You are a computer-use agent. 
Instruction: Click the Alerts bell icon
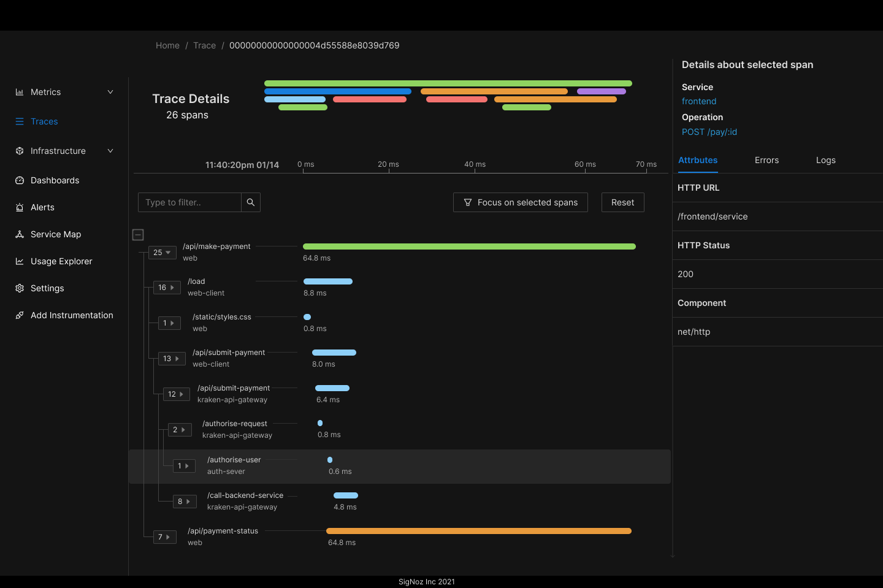point(20,207)
